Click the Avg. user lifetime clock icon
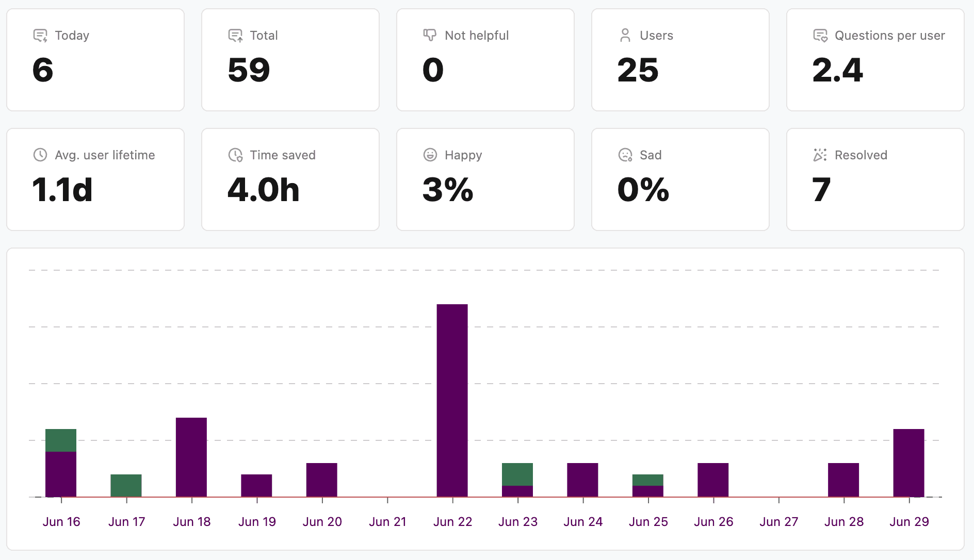This screenshot has height=560, width=974. pos(40,155)
